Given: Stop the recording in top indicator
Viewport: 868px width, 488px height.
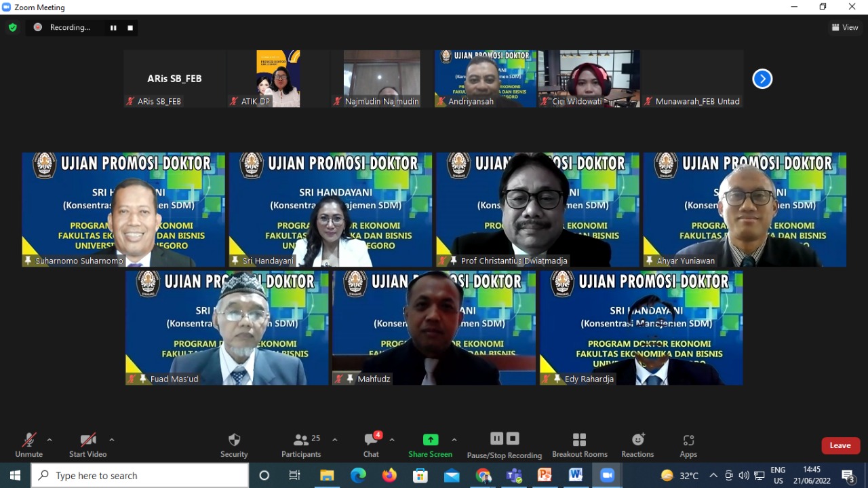Looking at the screenshot, I should [x=130, y=28].
